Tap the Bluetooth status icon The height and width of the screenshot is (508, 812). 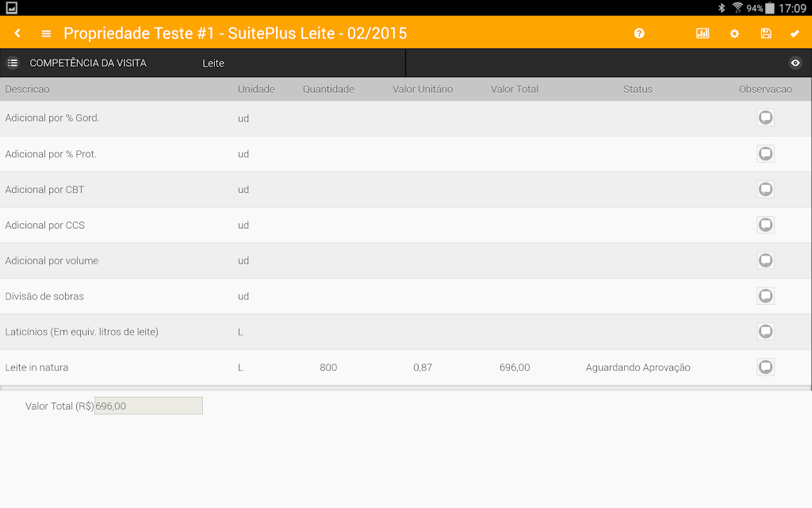coord(722,8)
